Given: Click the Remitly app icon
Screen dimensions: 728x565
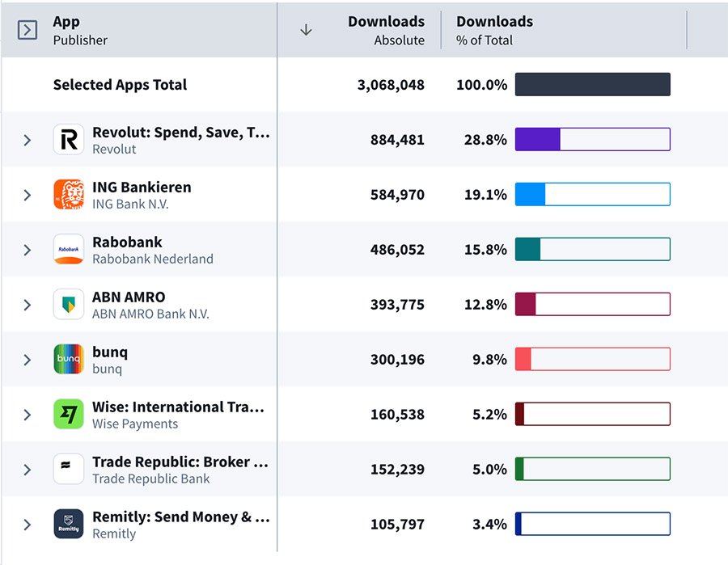Looking at the screenshot, I should click(69, 525).
